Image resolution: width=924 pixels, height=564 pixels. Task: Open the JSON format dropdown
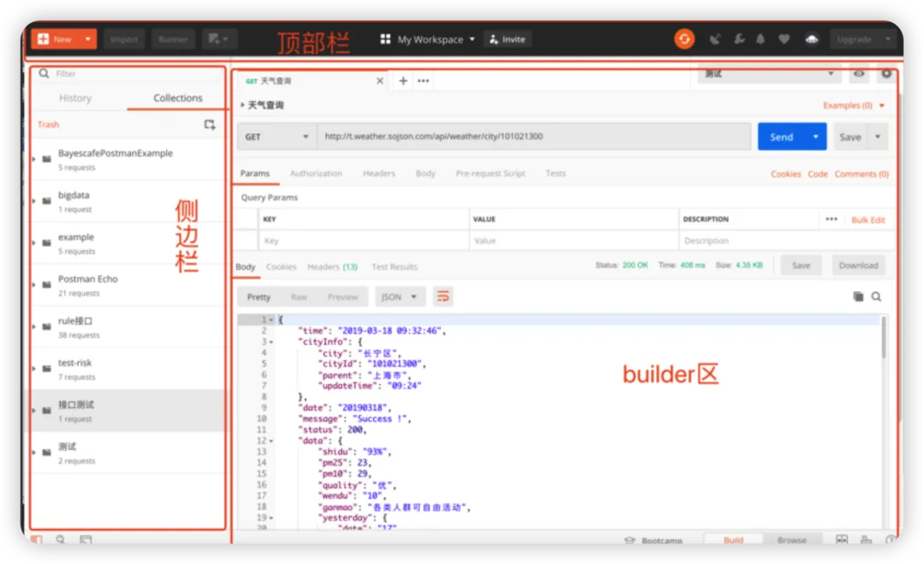[x=399, y=297]
